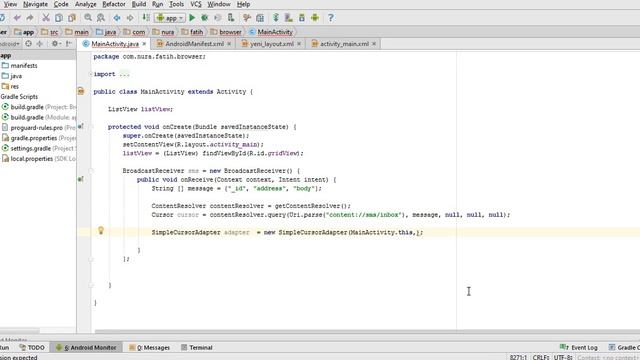
Task: Click the class gutter icon beside MainActivity declaration
Action: point(81,91)
